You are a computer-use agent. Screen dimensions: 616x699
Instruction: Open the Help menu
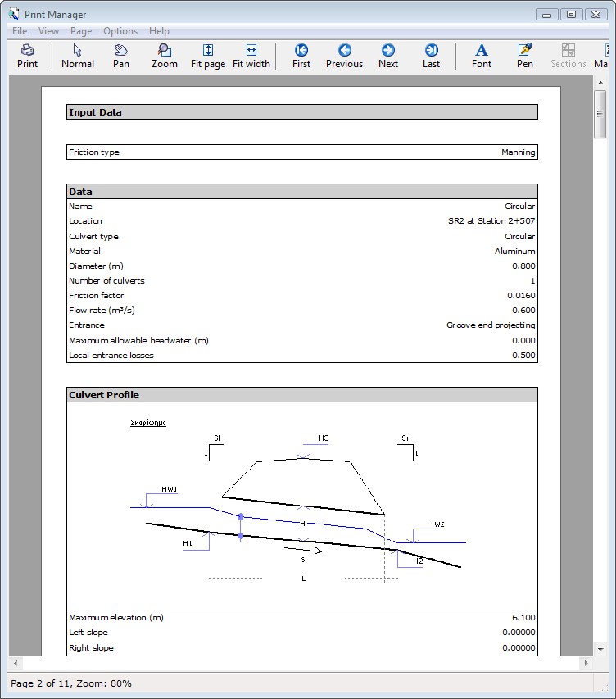pyautogui.click(x=159, y=31)
